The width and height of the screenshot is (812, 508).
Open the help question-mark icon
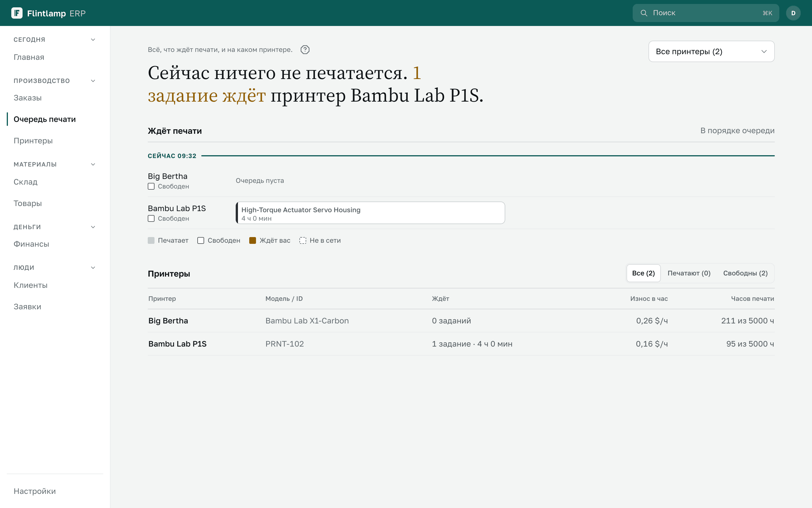305,50
